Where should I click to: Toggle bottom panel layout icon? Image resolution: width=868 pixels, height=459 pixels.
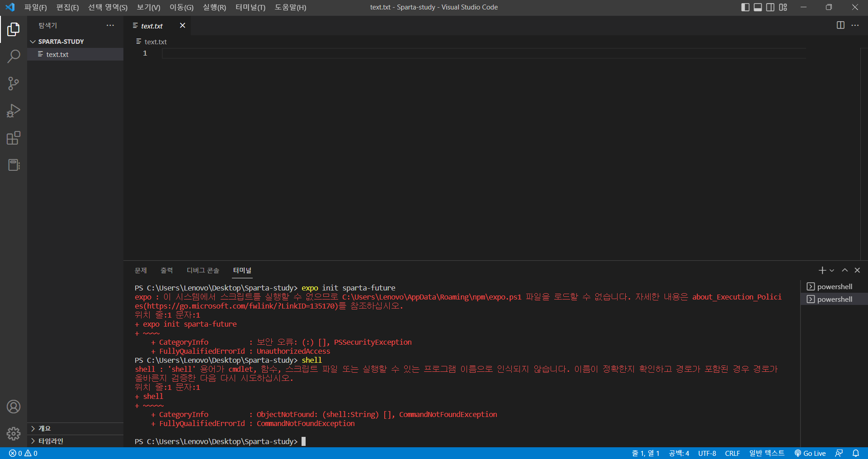coord(758,7)
